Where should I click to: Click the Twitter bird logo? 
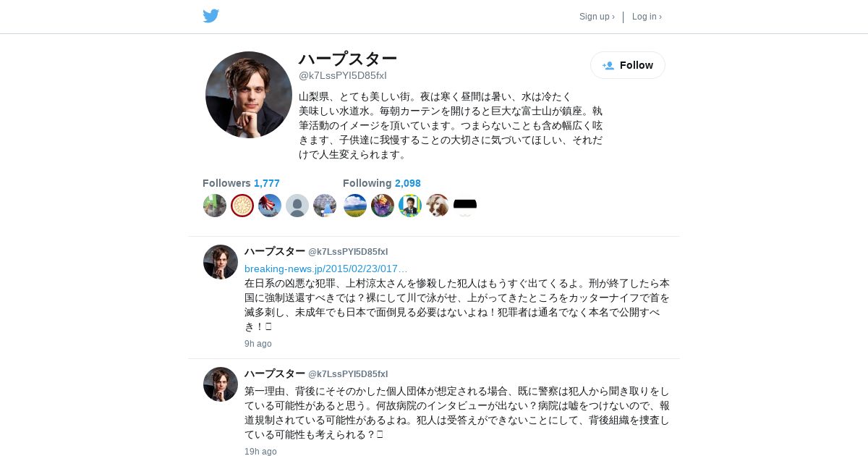click(x=210, y=16)
